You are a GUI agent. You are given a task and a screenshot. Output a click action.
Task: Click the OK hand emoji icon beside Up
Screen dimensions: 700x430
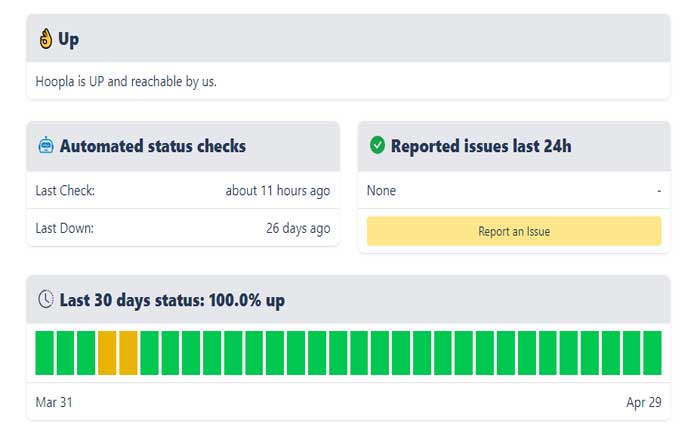(46, 39)
